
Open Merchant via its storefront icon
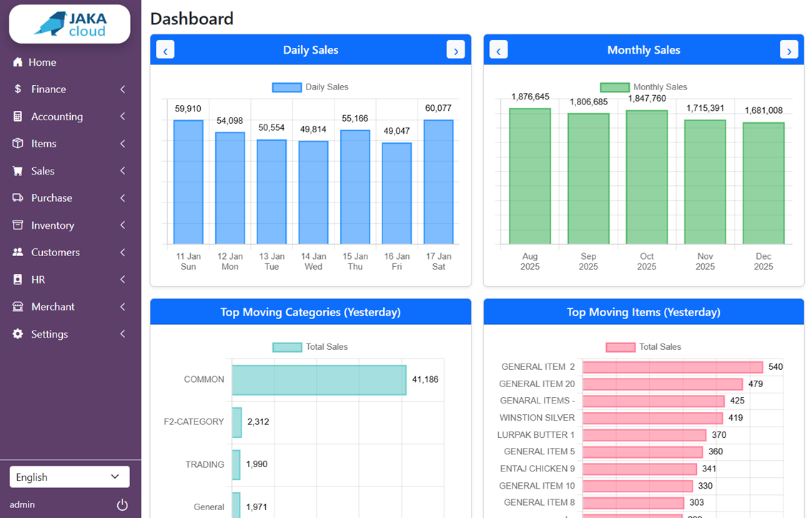click(x=17, y=306)
